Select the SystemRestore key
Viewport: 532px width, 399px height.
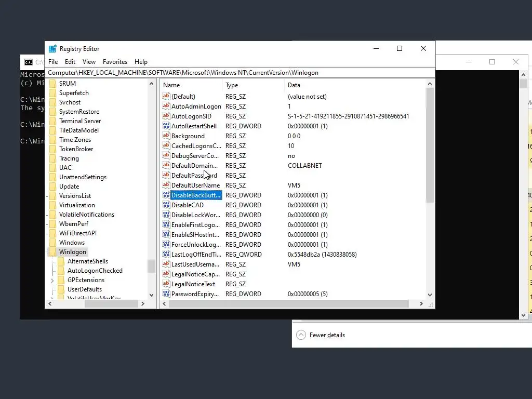tap(79, 112)
